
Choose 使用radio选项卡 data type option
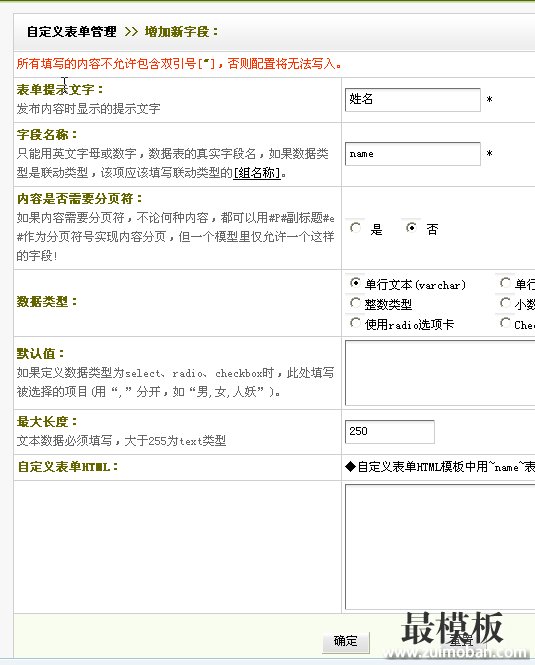coord(355,323)
